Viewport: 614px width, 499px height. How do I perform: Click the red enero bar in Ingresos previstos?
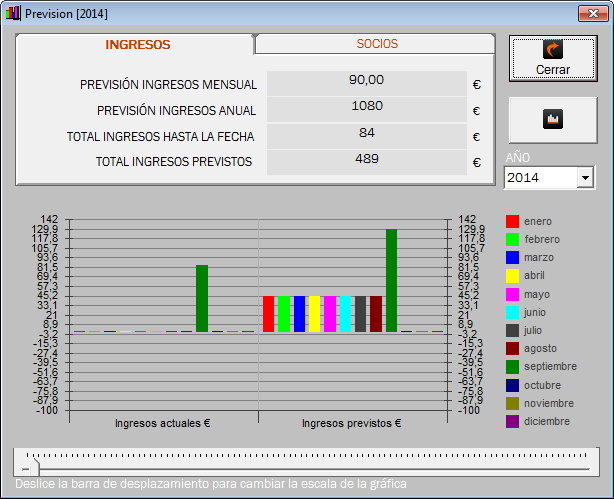[268, 314]
